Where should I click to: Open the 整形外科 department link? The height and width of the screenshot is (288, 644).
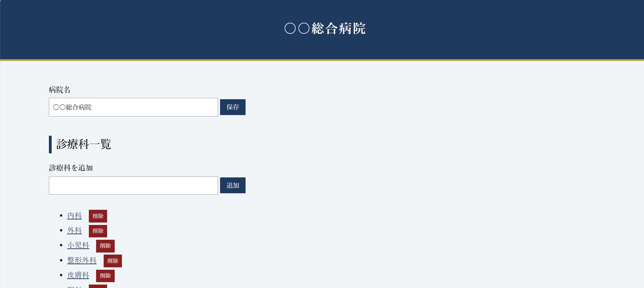click(x=82, y=260)
